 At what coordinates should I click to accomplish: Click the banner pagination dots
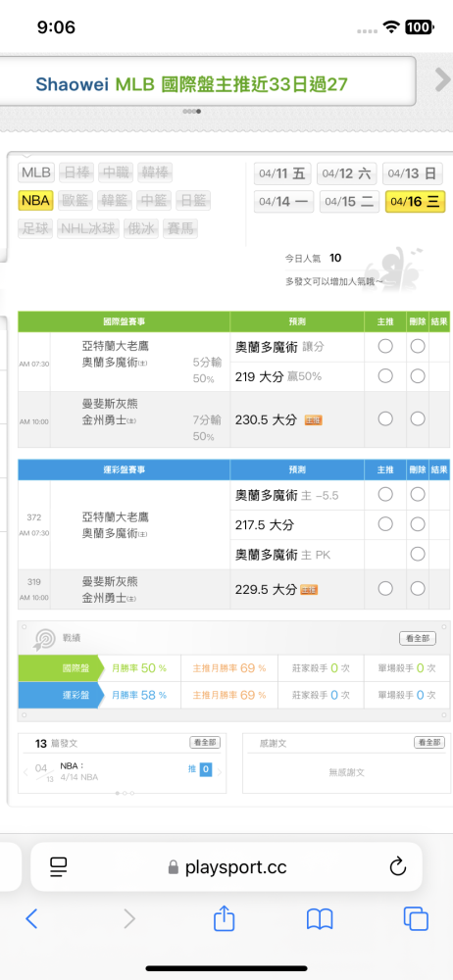tap(191, 112)
